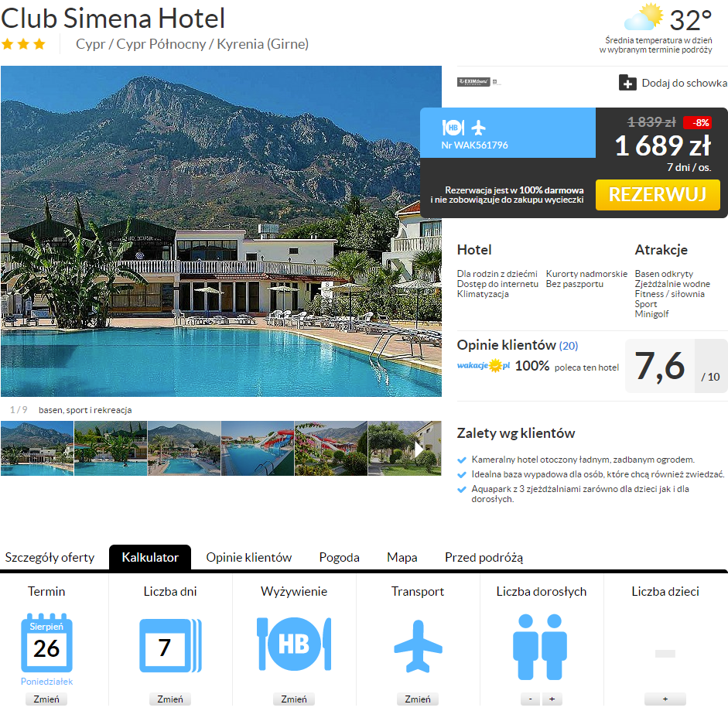The height and width of the screenshot is (711, 728).
Task: Open Zmień under Transport
Action: click(418, 699)
